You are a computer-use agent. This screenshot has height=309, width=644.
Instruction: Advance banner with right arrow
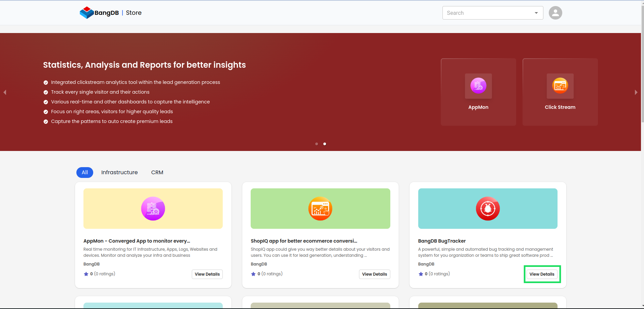(636, 92)
